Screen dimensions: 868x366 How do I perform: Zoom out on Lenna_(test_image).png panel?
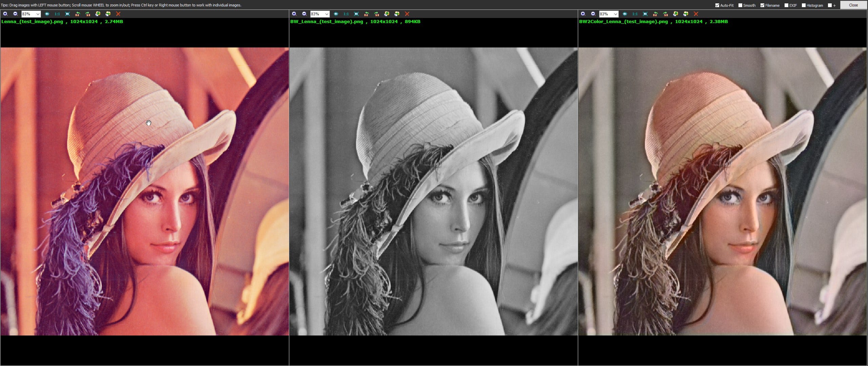click(15, 14)
